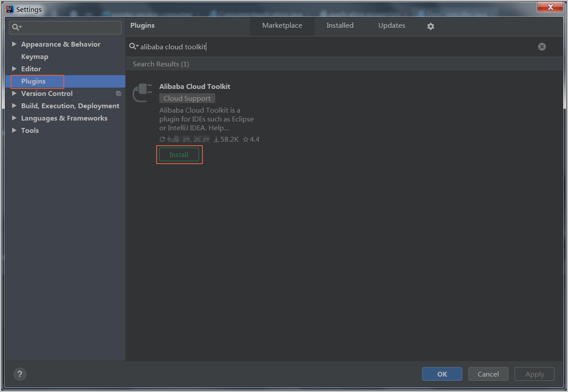Expand the Version Control node
This screenshot has height=392, width=568.
[x=14, y=93]
